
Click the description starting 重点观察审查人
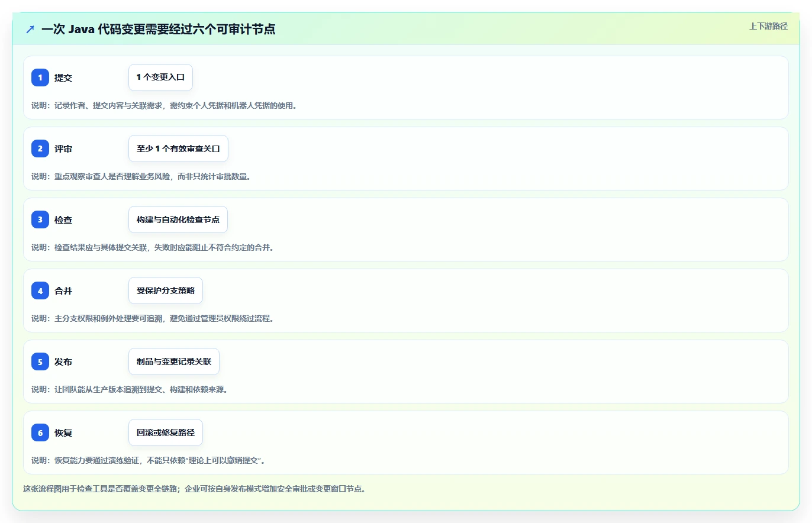(141, 176)
